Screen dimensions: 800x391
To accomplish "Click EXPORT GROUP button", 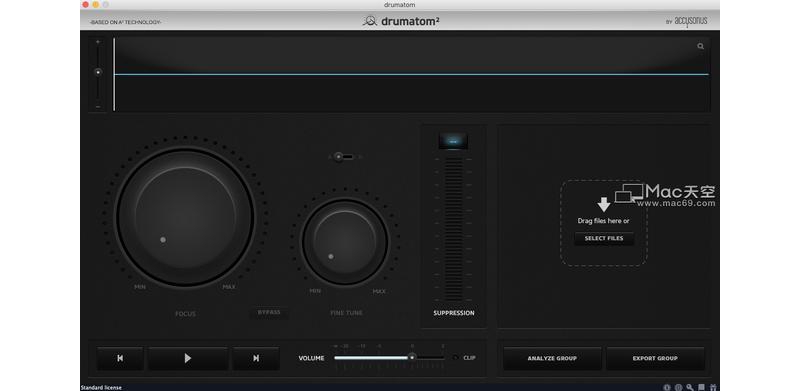I will click(x=655, y=358).
